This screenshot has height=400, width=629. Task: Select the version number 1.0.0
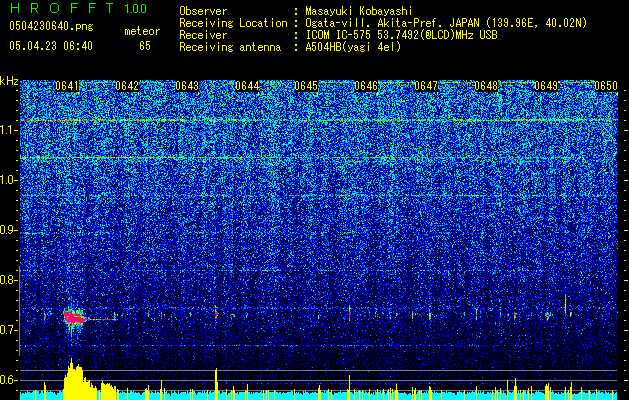click(x=136, y=9)
